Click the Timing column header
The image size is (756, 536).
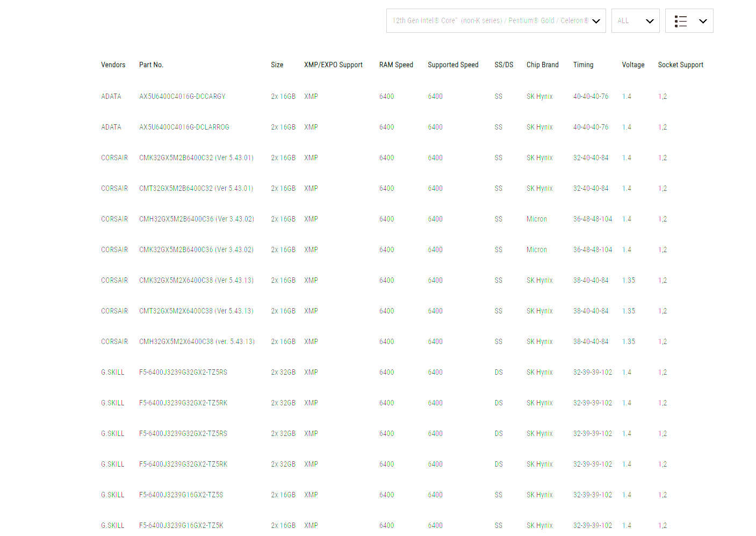pos(583,65)
